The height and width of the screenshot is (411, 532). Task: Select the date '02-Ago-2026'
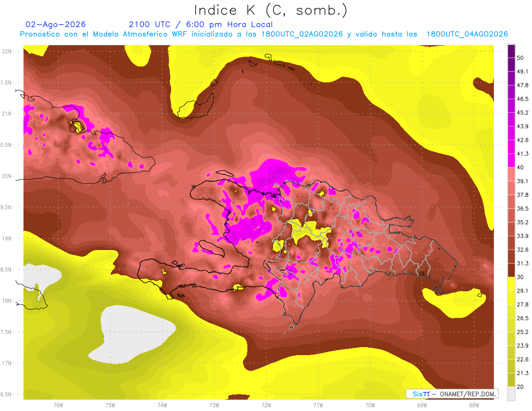click(x=56, y=24)
